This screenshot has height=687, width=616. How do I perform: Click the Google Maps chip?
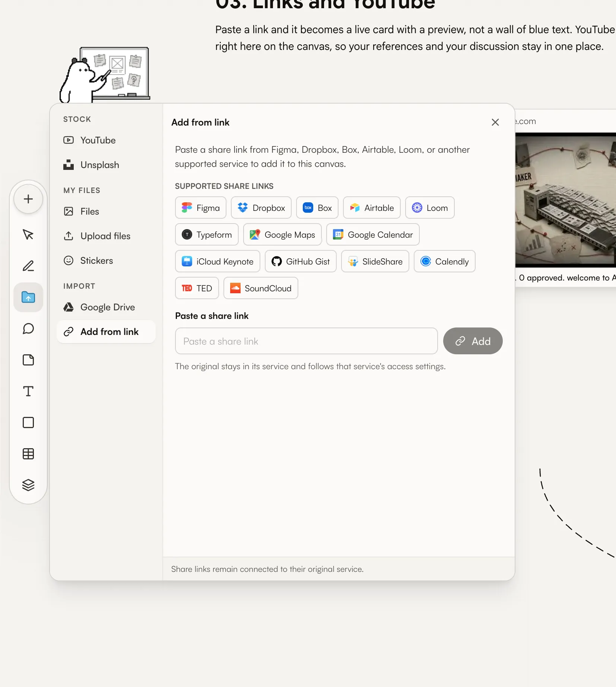[x=282, y=234]
